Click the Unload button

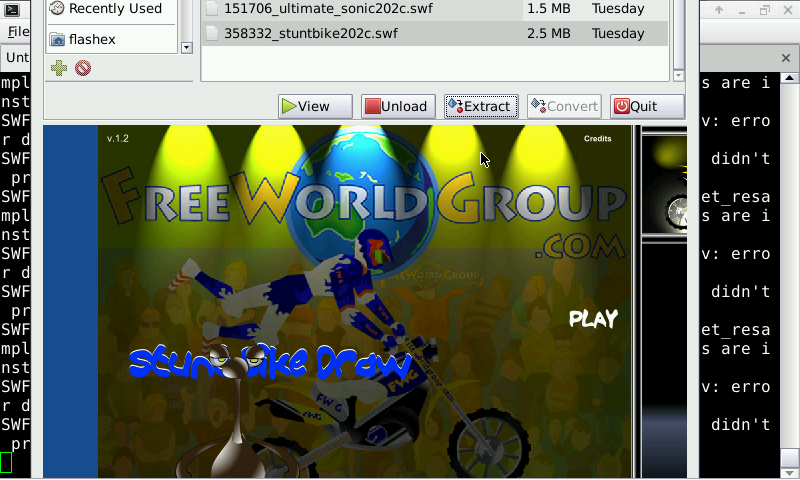tap(398, 106)
